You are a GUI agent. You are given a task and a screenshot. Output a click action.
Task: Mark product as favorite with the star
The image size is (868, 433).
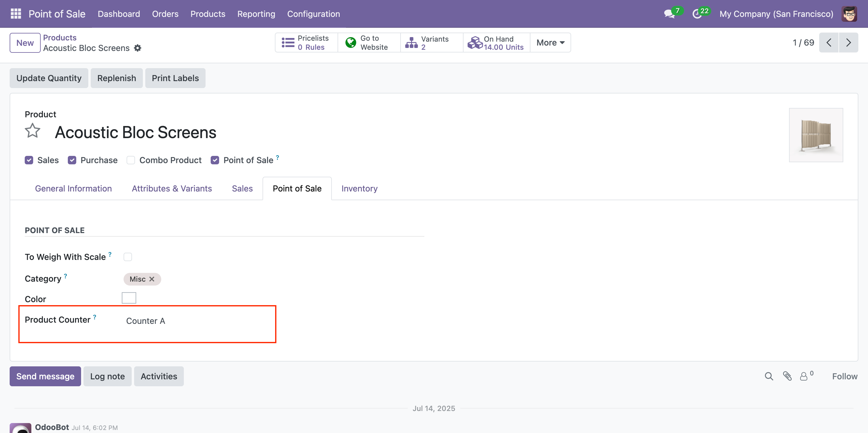[33, 131]
